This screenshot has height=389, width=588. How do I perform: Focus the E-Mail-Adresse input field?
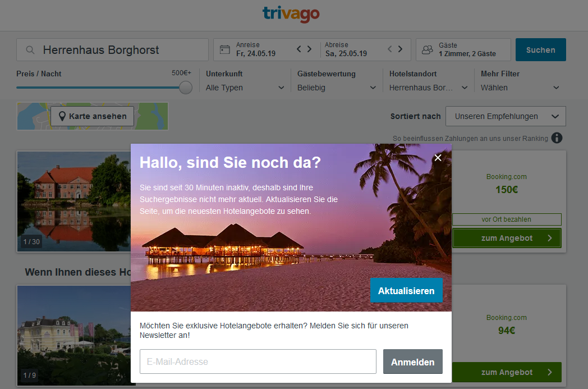[258, 361]
